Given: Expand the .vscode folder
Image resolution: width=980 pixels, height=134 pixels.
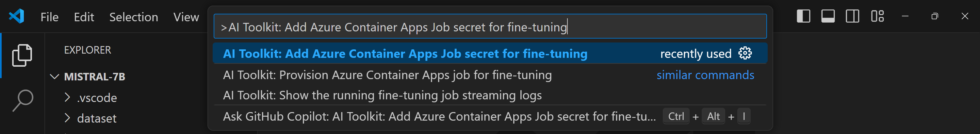Looking at the screenshot, I should click(97, 98).
